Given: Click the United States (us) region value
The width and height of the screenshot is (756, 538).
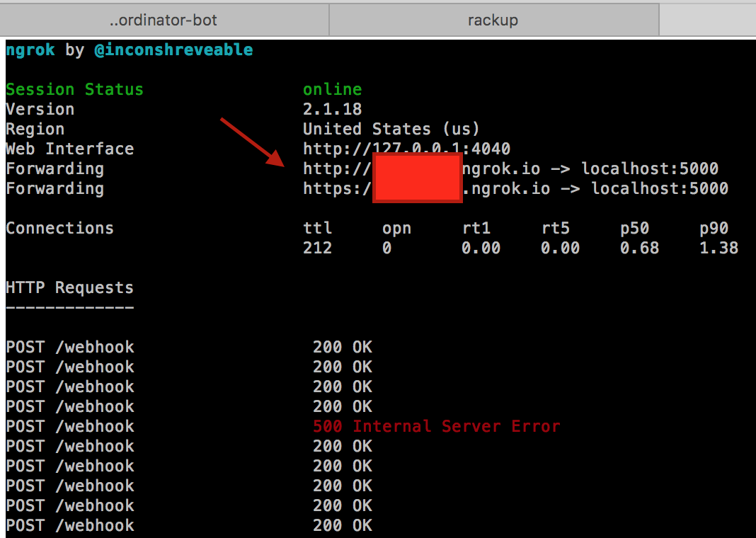Looking at the screenshot, I should click(x=391, y=130).
